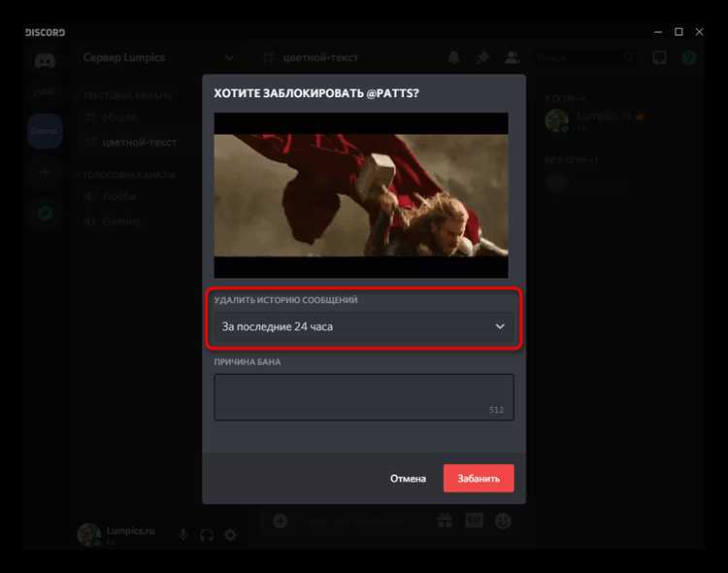Click the цветной-текст channel title in header

coord(320,57)
